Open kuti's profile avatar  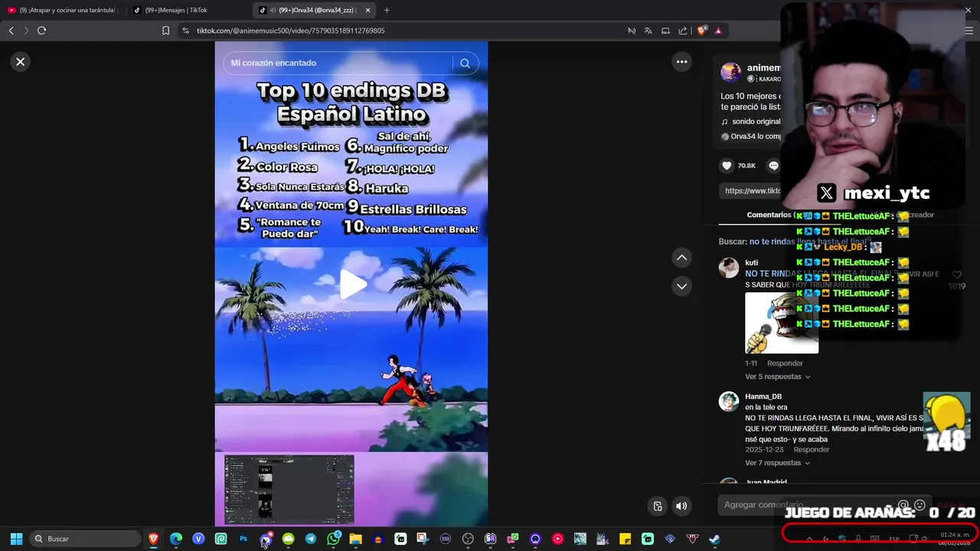pyautogui.click(x=729, y=267)
